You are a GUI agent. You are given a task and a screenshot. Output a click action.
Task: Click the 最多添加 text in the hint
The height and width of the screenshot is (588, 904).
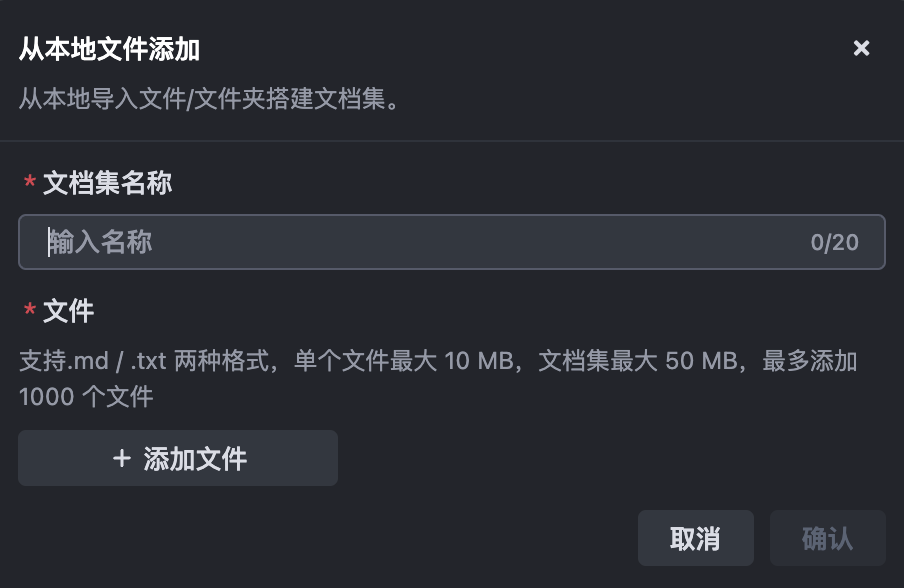pos(810,361)
